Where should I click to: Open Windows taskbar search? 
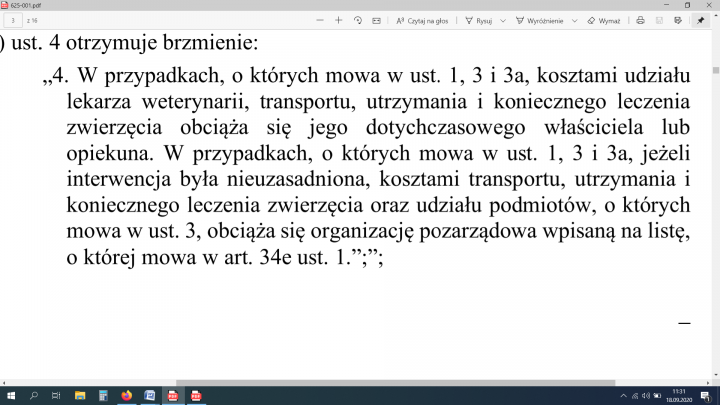click(x=34, y=395)
